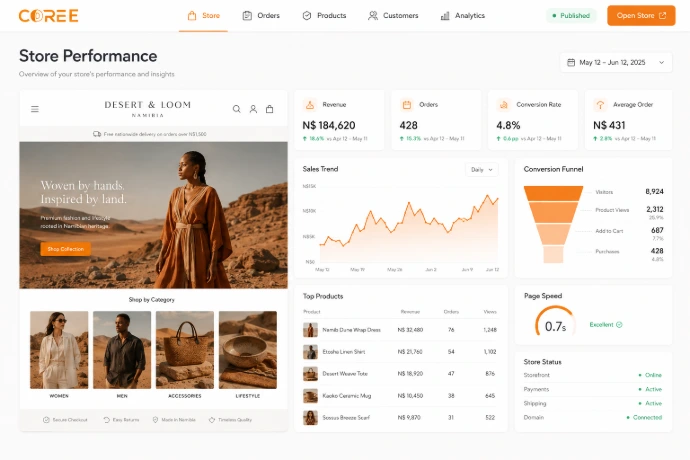The height and width of the screenshot is (460, 690).
Task: Click the DESERT & LOOM store title
Action: pyautogui.click(x=148, y=105)
